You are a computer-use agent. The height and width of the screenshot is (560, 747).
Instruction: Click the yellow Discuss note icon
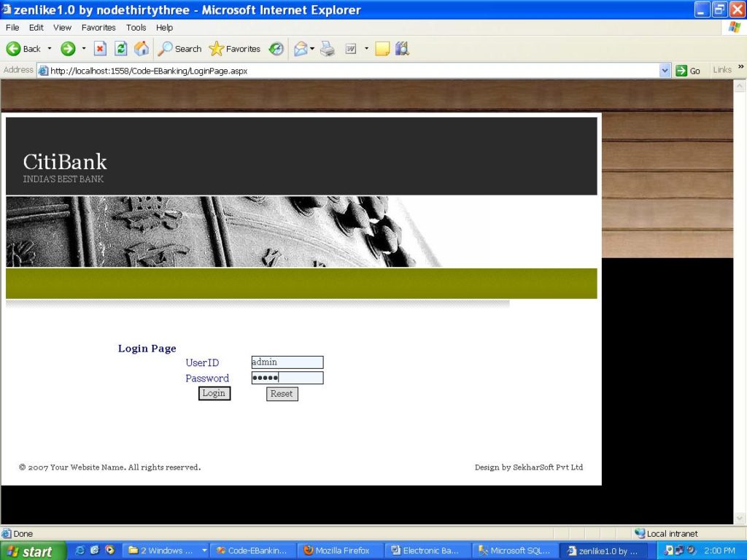(382, 49)
